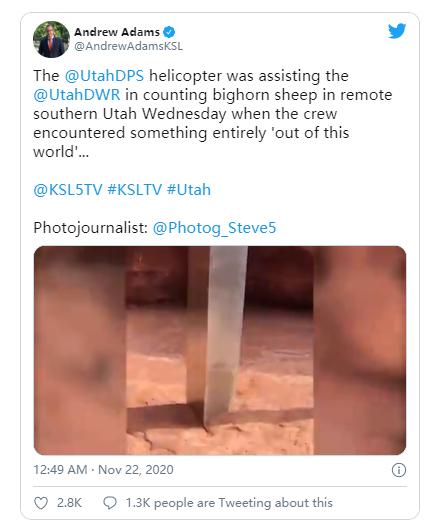Click the Andrew Adams display name
Image resolution: width=443 pixels, height=524 pixels.
[117, 32]
